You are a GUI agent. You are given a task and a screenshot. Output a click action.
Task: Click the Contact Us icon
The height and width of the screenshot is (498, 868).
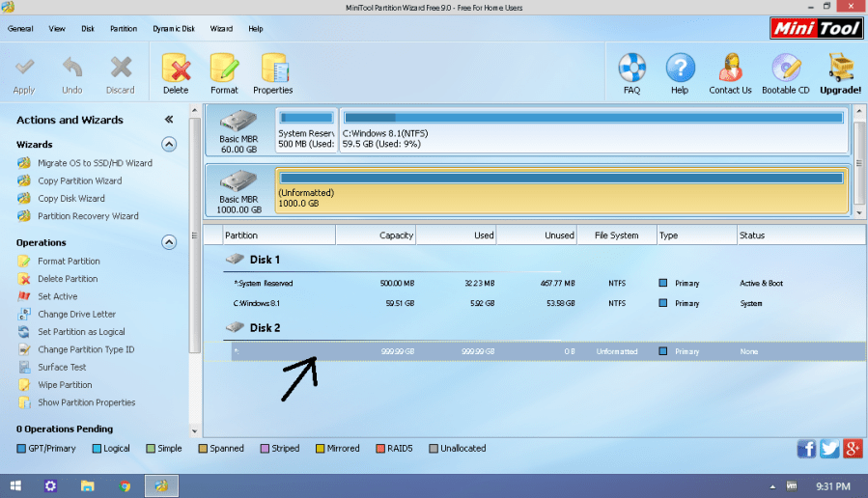point(730,72)
